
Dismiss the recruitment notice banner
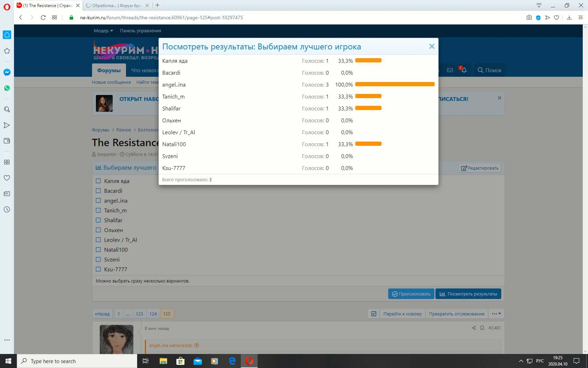click(499, 98)
